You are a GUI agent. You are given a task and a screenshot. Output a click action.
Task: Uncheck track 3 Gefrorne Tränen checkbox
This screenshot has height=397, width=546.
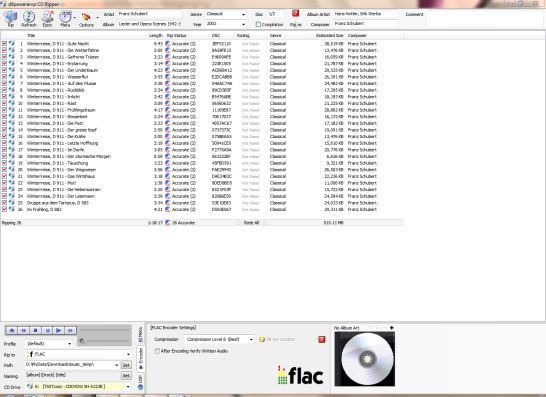click(4, 57)
